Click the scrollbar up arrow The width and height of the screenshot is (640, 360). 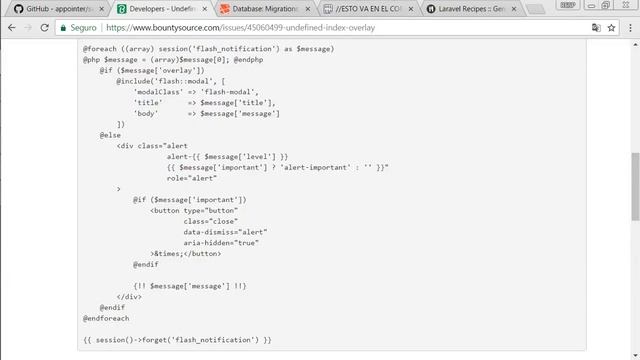636,44
